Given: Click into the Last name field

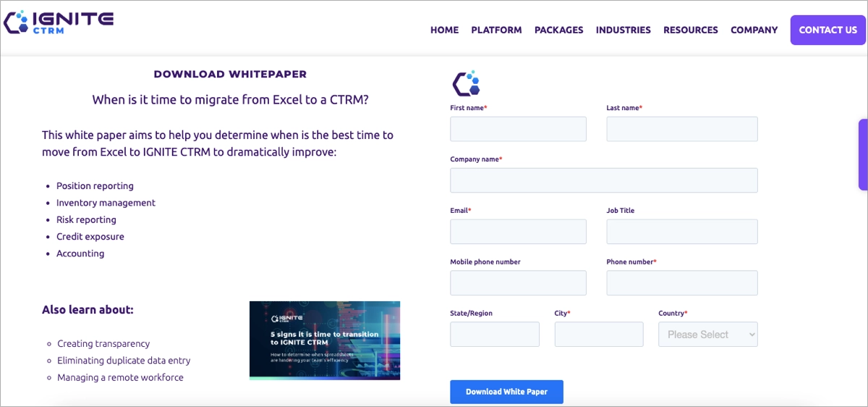Looking at the screenshot, I should coord(681,130).
